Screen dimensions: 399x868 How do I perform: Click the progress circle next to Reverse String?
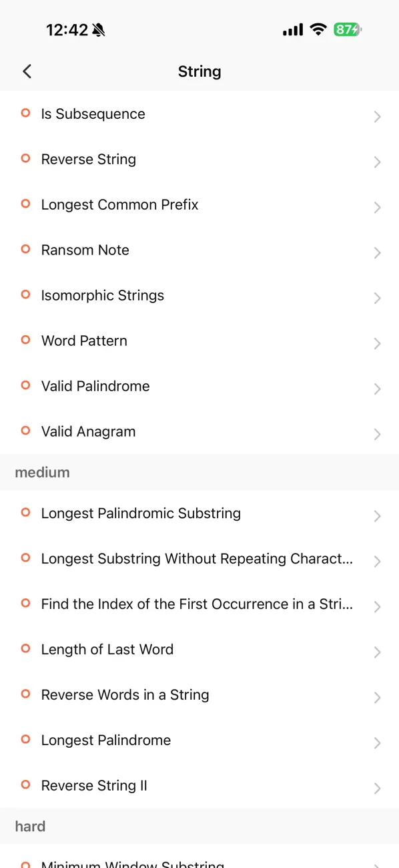point(25,159)
